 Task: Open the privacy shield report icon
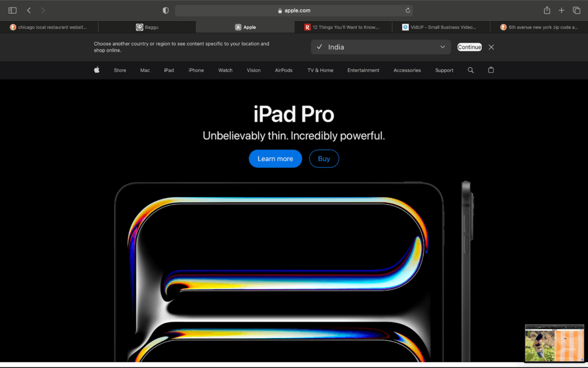166,10
